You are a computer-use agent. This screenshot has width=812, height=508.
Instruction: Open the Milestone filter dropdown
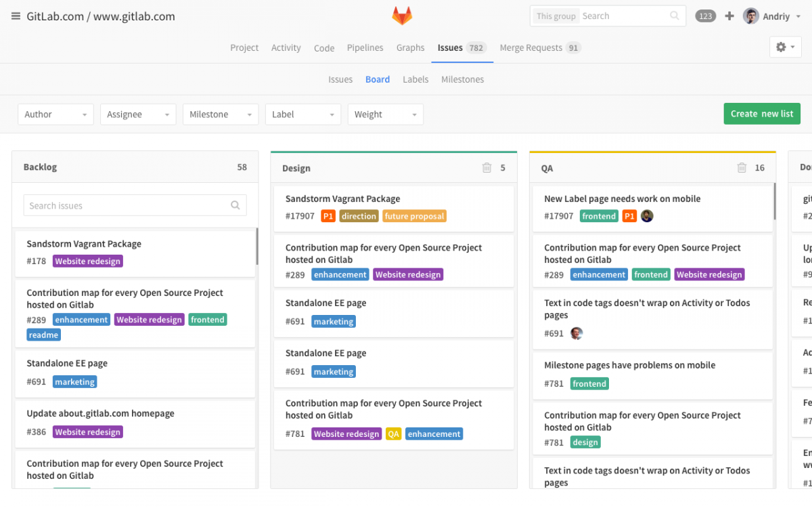click(x=221, y=114)
